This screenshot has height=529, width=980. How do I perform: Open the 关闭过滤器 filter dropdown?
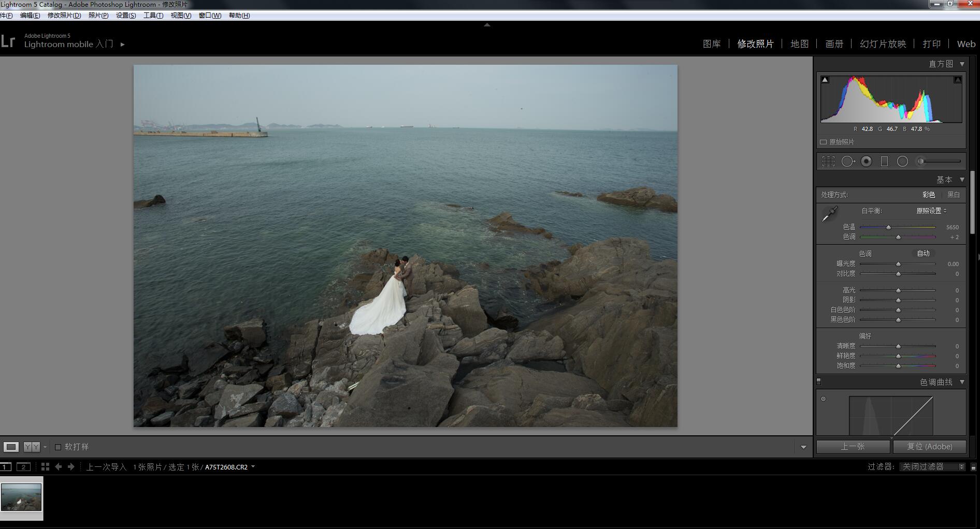933,467
